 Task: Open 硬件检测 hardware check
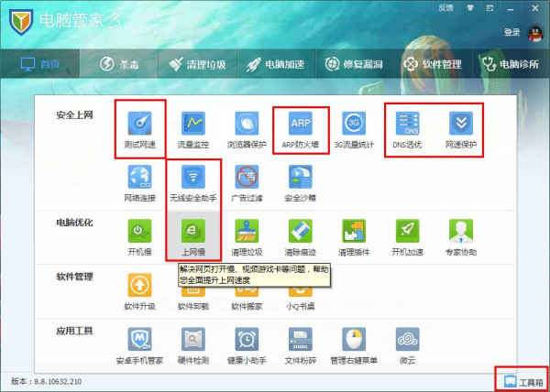coord(193,346)
